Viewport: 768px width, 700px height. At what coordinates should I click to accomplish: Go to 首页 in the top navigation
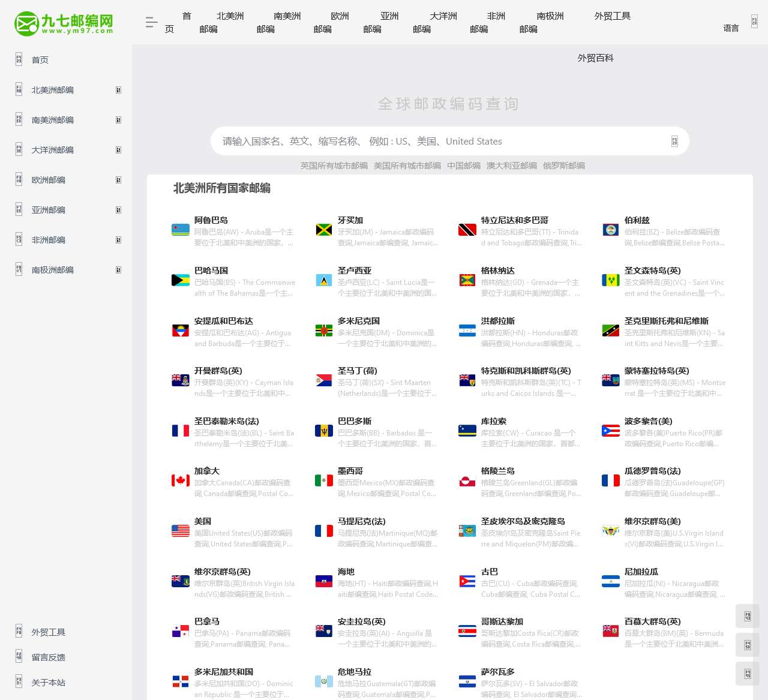click(178, 22)
